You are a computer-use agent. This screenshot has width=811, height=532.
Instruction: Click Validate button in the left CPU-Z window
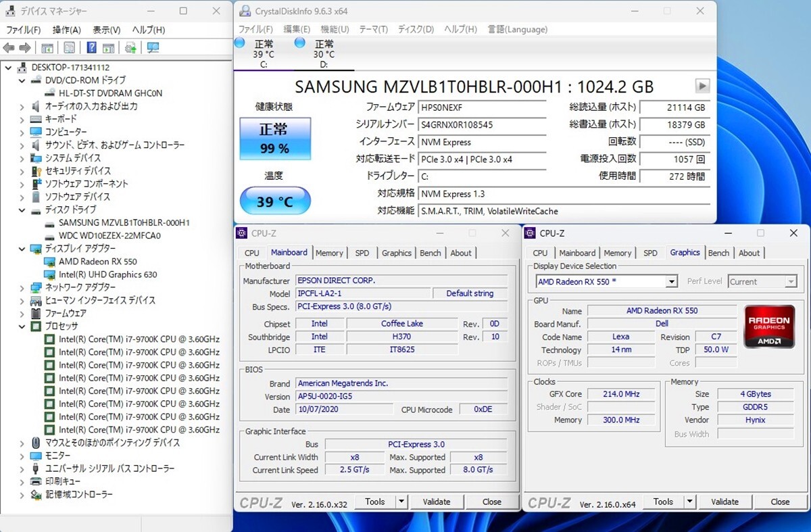point(436,502)
